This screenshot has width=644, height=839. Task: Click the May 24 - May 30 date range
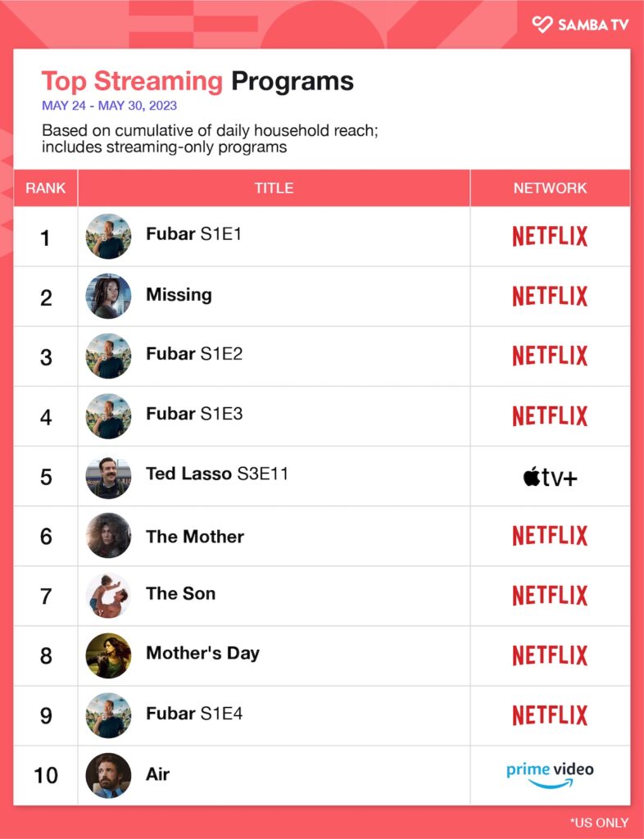[109, 106]
